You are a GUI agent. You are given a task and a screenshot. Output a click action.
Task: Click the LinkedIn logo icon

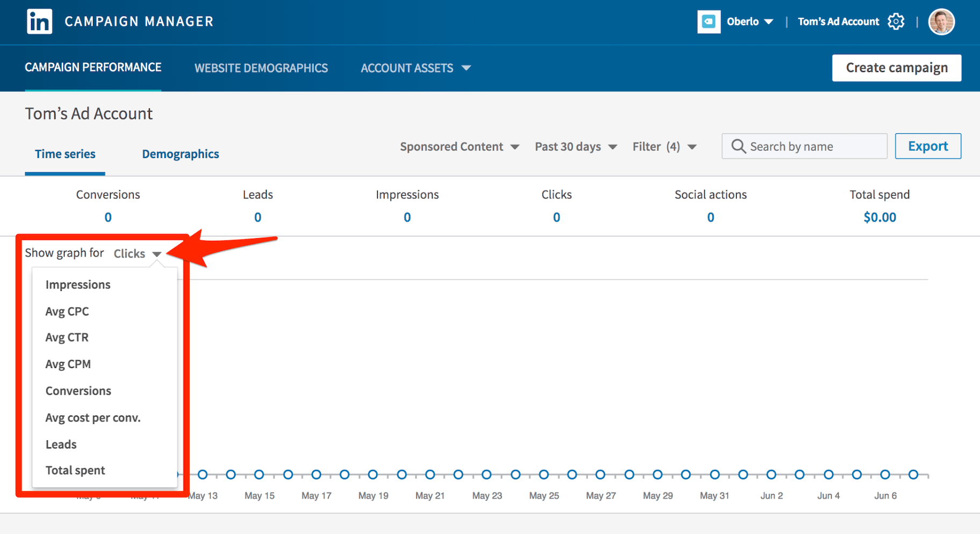[x=39, y=22]
